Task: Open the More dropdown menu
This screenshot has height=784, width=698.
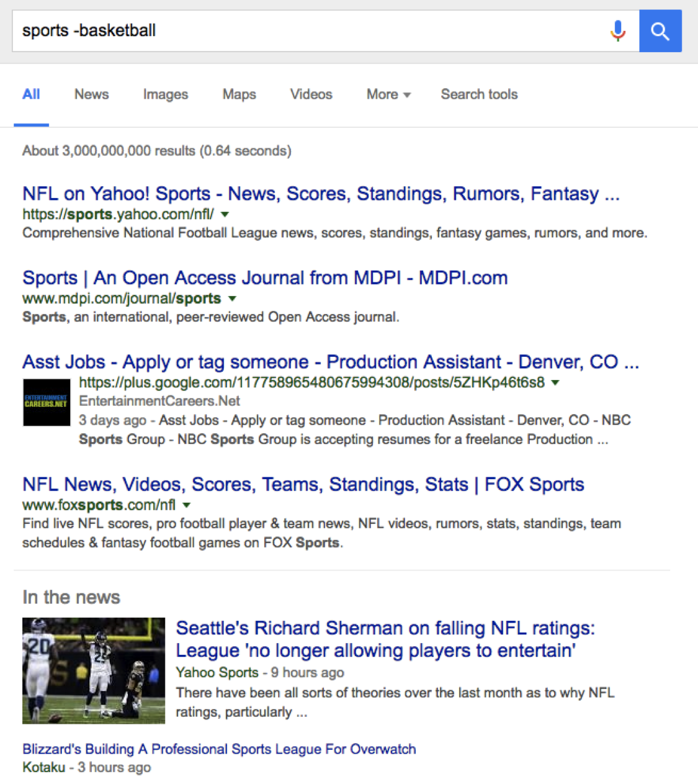Action: click(x=387, y=94)
